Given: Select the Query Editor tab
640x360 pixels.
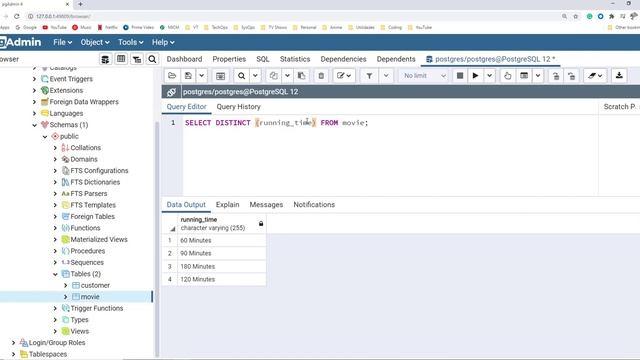Looking at the screenshot, I should click(187, 107).
